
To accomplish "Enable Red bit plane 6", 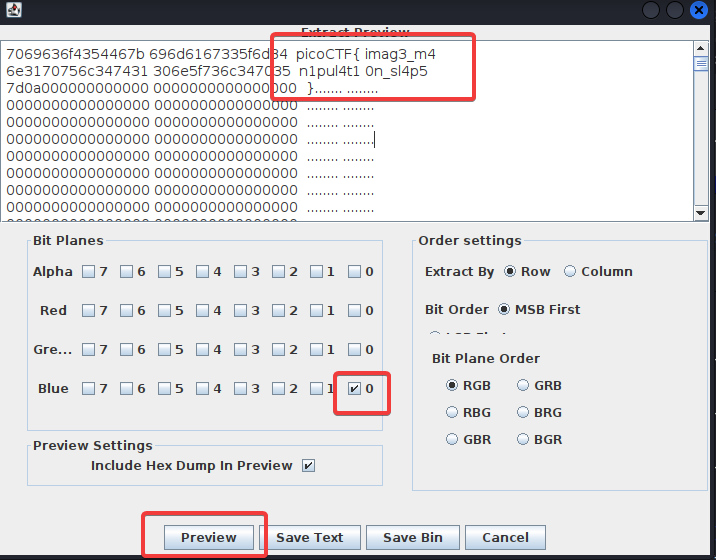I will tap(126, 311).
